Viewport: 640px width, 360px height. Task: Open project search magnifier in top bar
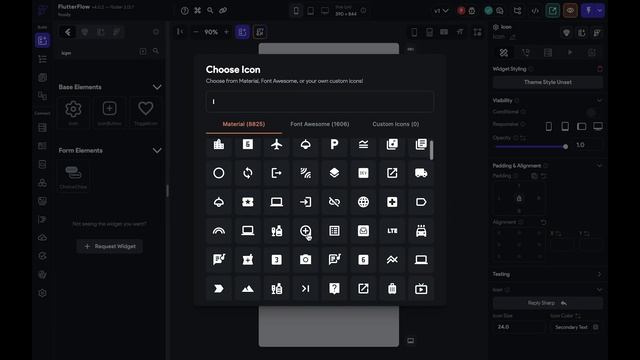[x=210, y=11]
